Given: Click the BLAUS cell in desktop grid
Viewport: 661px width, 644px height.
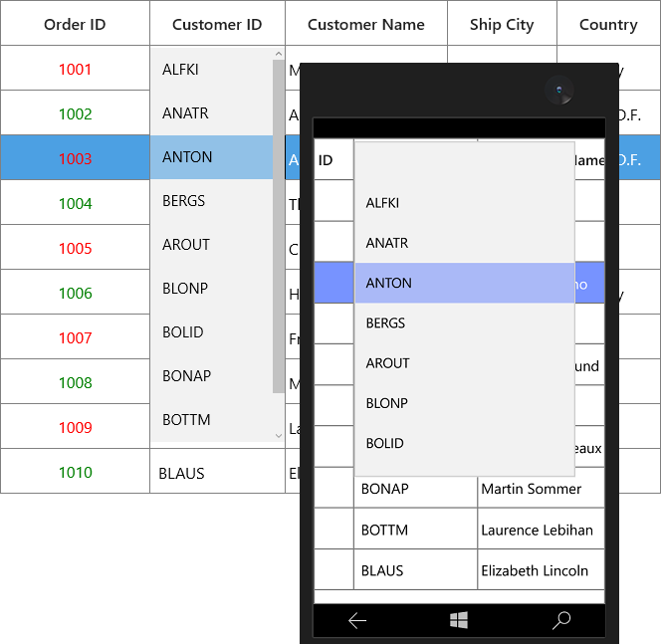Looking at the screenshot, I should pyautogui.click(x=218, y=471).
